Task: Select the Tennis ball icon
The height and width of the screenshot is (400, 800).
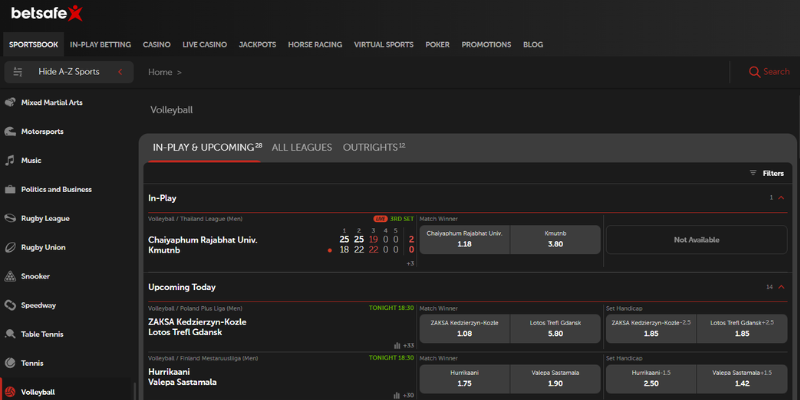Action: click(x=10, y=363)
